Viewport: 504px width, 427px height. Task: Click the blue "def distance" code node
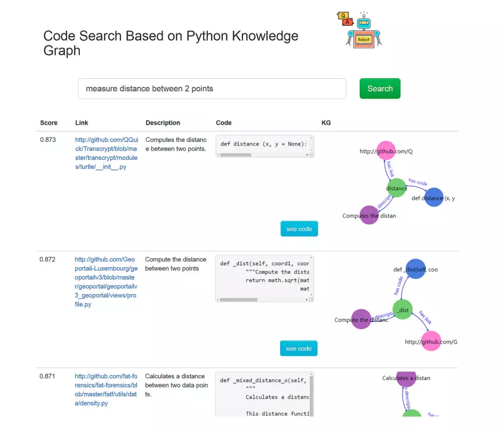point(434,197)
